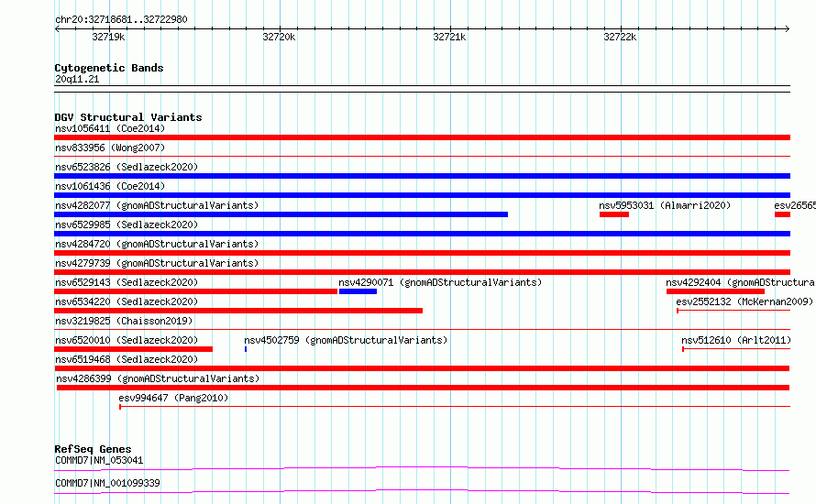Click the blue bar under nsv4282077

281,214
